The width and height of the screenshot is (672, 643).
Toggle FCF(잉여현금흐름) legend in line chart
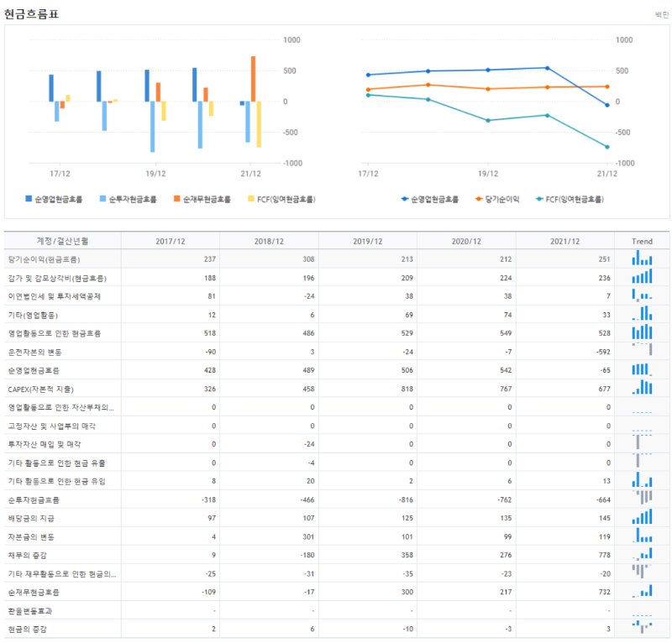[570, 199]
